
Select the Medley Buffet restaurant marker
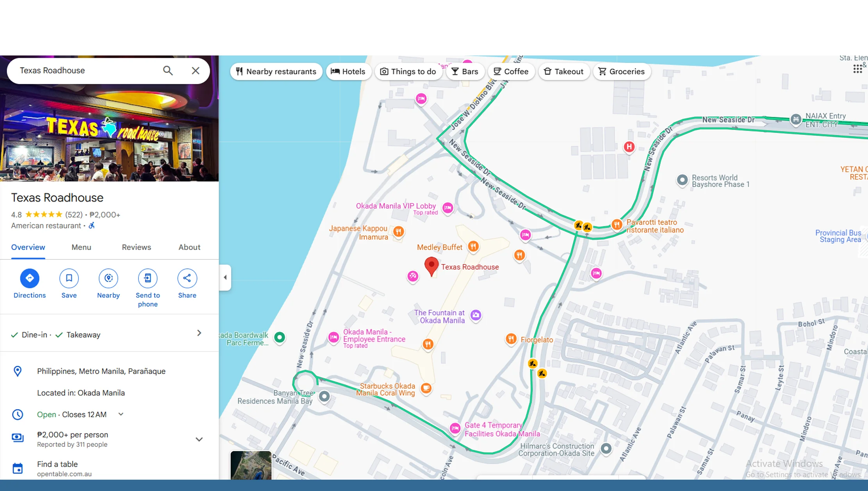(x=473, y=246)
